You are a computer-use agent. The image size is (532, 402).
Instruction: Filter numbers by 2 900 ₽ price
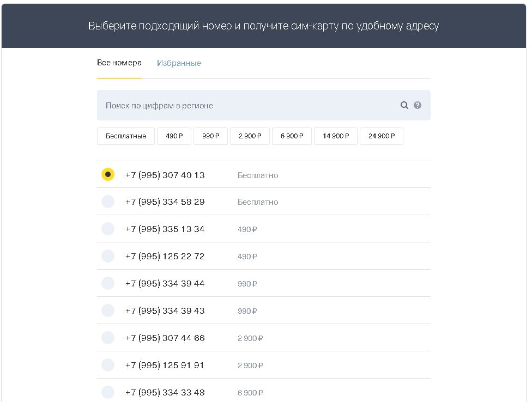point(250,136)
